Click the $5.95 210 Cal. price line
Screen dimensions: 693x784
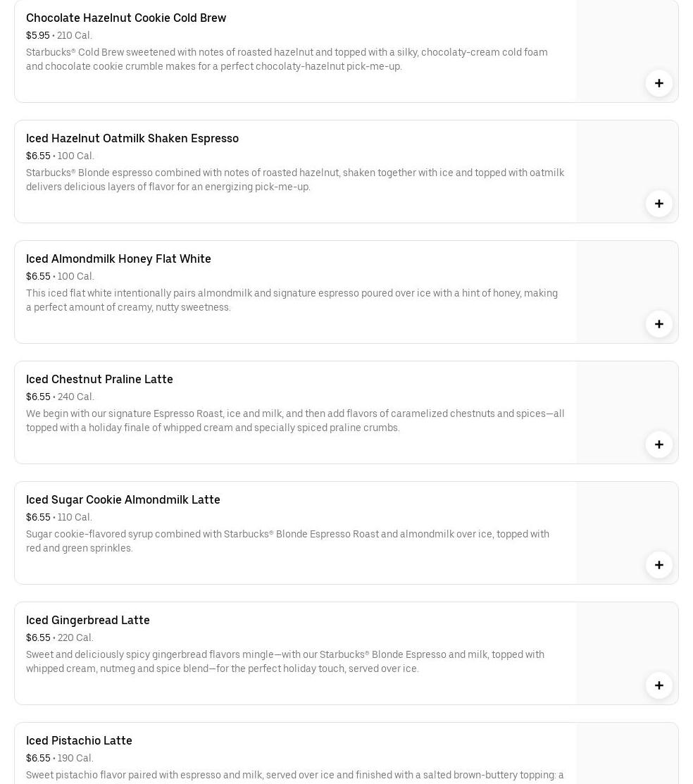coord(59,35)
